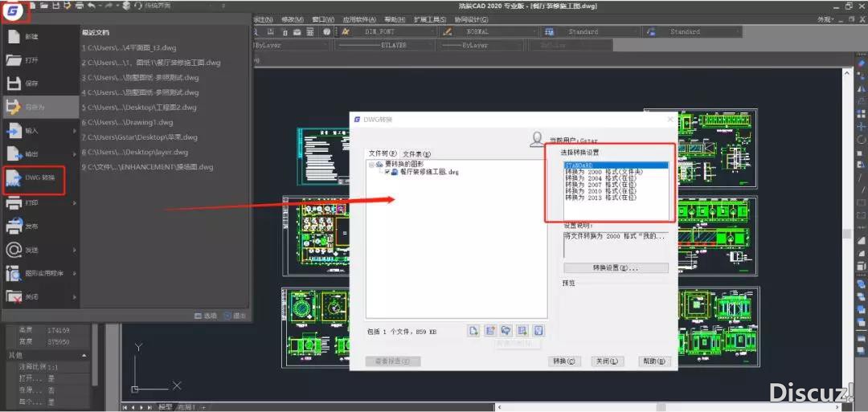Expand the 输出 (Export) submenu arrow

click(x=73, y=153)
